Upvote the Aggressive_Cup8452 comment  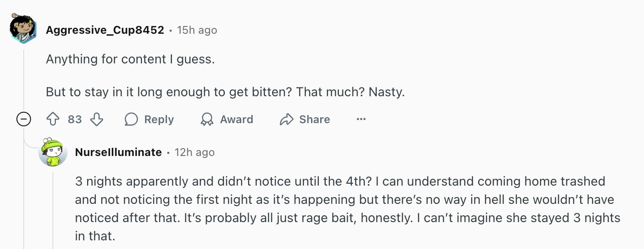click(x=53, y=119)
